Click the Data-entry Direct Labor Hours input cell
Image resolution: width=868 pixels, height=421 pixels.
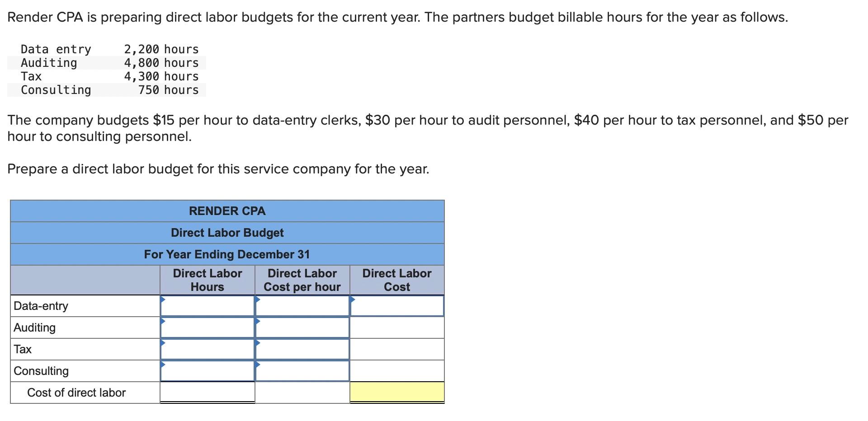click(x=208, y=306)
